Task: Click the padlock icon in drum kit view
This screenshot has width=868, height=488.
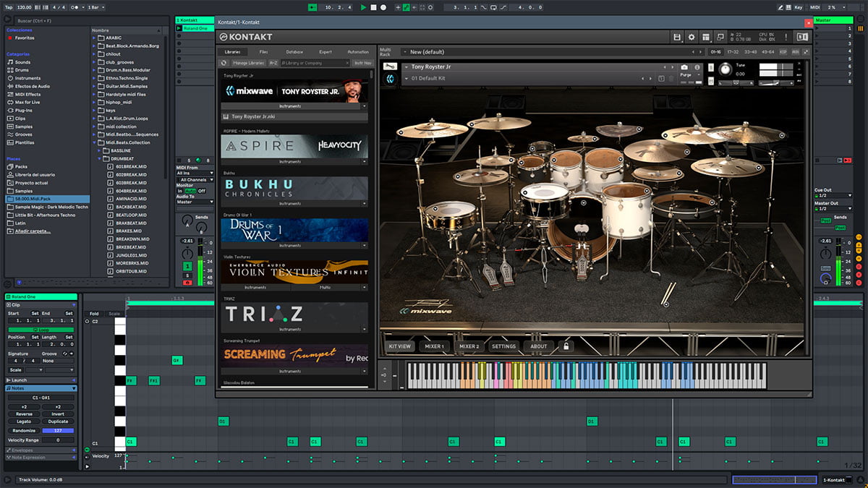Action: pos(566,346)
